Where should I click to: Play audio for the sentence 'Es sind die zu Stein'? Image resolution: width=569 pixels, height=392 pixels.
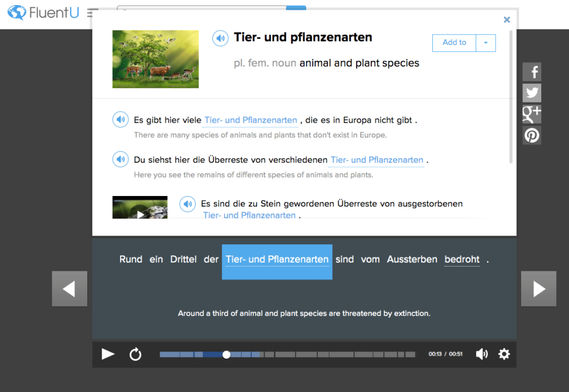point(188,204)
